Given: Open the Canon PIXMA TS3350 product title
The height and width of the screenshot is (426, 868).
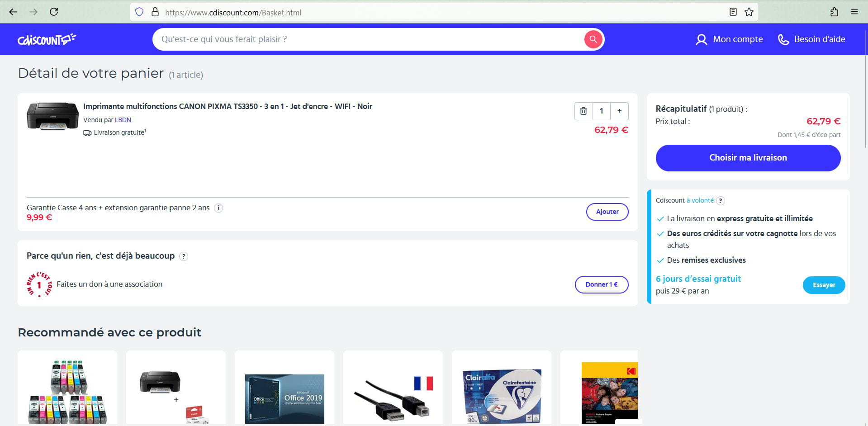Looking at the screenshot, I should 228,106.
